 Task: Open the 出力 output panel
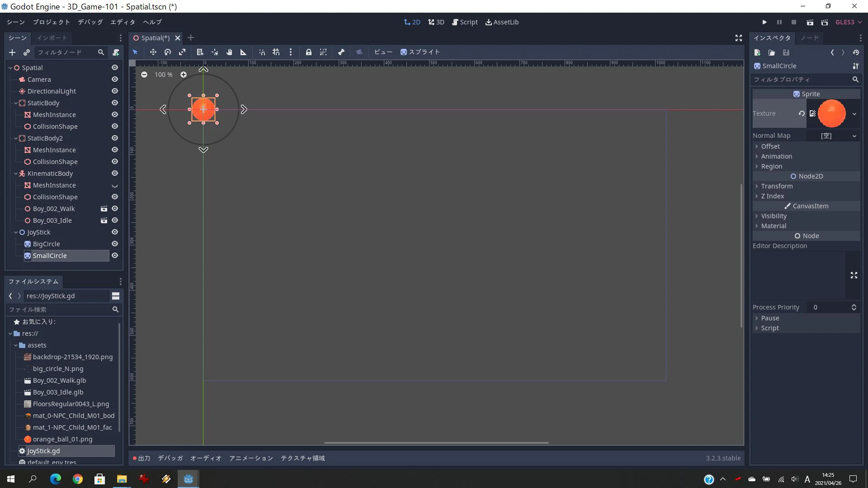(x=142, y=458)
